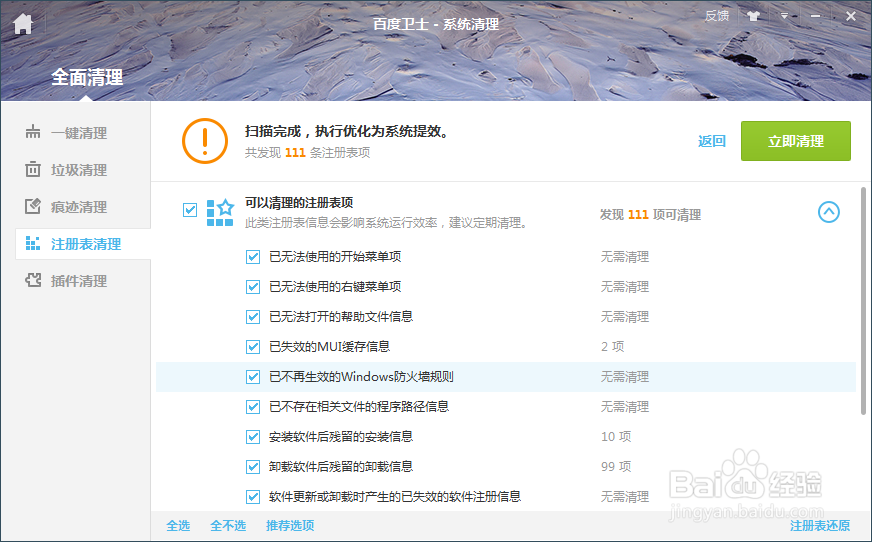This screenshot has width=872, height=542.
Task: Click '已失效的MUI缓存信息' label
Action: coord(329,347)
